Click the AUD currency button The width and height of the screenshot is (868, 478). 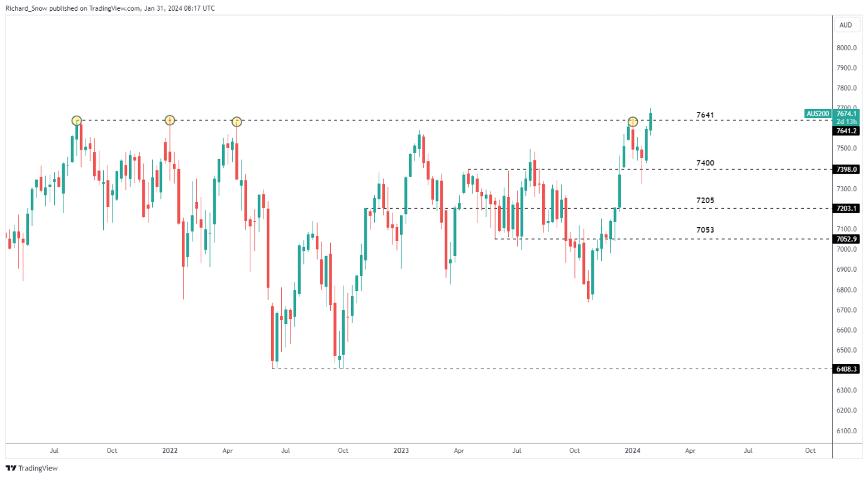pos(846,25)
